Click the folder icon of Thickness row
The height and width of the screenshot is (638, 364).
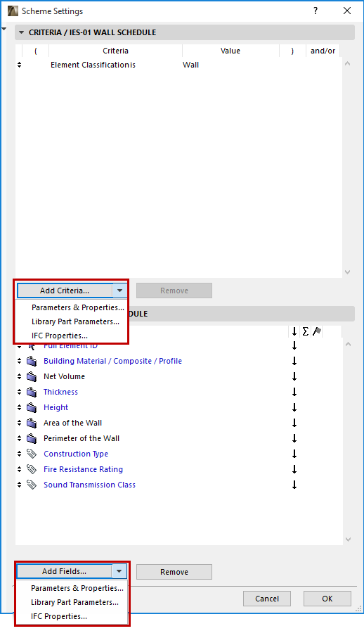(x=32, y=392)
